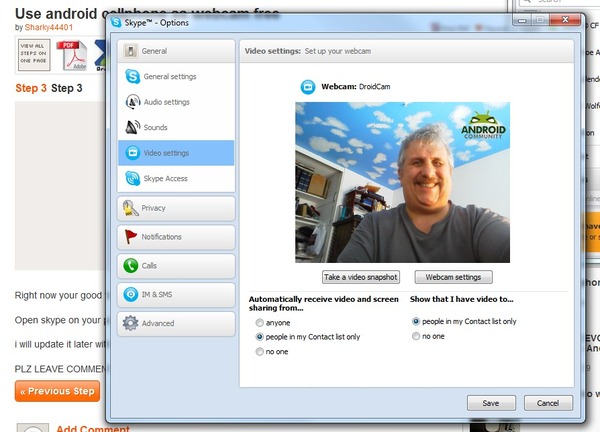Select Video settings in the sidebar
The width and height of the screenshot is (600, 432).
pos(176,153)
